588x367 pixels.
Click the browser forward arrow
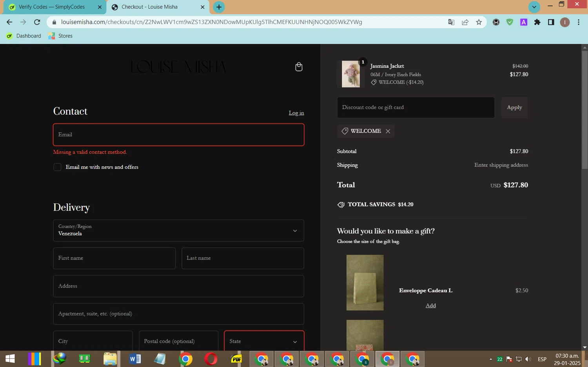(23, 22)
